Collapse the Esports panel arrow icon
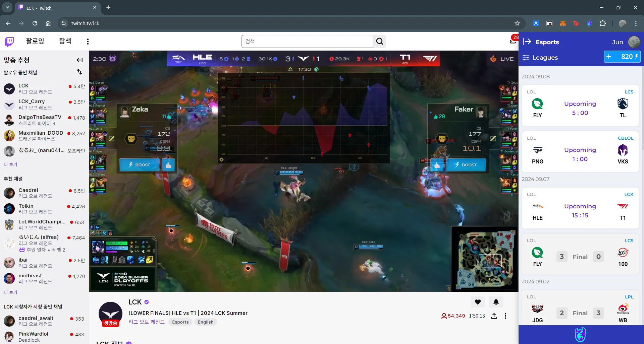Screen dimensions: 644x344 click(x=527, y=42)
